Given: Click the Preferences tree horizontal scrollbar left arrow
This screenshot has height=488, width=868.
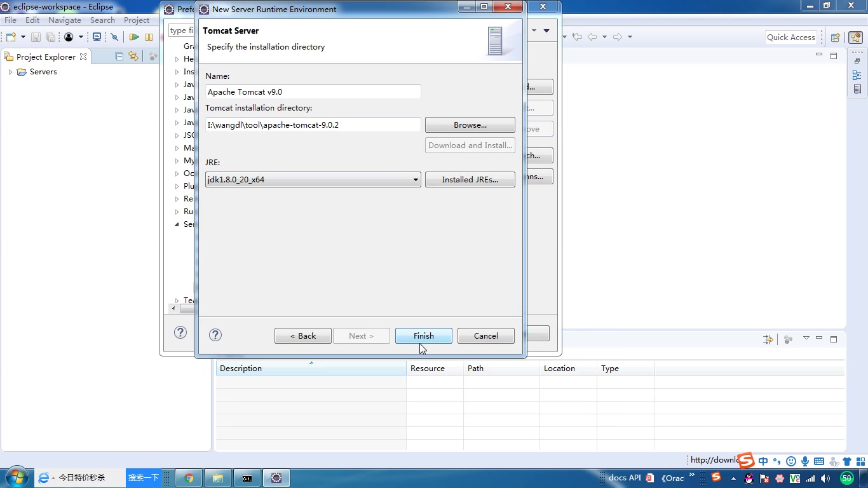Looking at the screenshot, I should [174, 308].
